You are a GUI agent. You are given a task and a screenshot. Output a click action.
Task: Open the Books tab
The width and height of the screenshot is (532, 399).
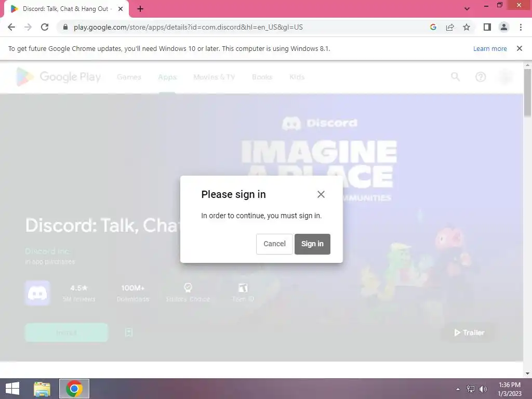262,77
